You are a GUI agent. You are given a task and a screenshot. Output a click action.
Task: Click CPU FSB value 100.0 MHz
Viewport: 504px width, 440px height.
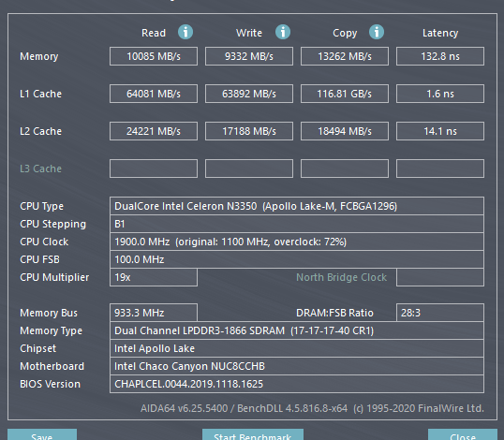297,259
